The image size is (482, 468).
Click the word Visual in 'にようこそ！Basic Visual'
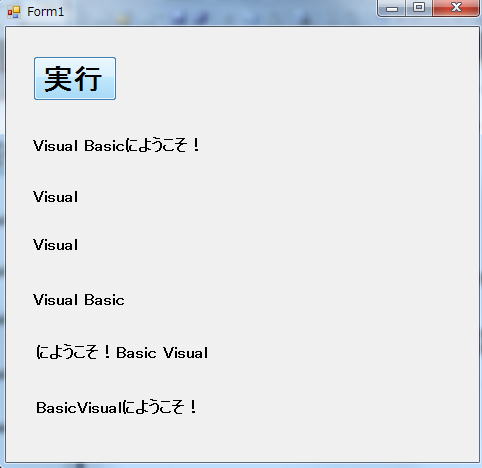tap(186, 353)
